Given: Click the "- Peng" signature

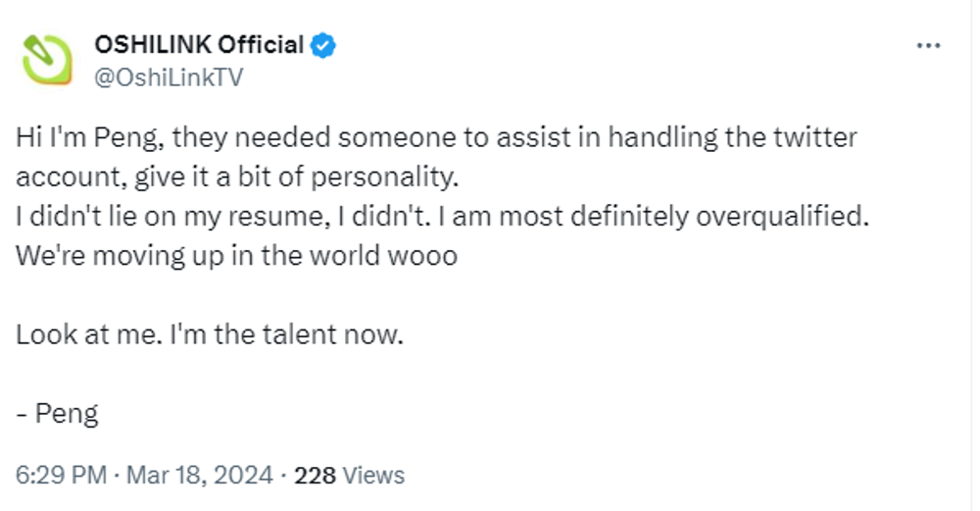Looking at the screenshot, I should coord(57,414).
